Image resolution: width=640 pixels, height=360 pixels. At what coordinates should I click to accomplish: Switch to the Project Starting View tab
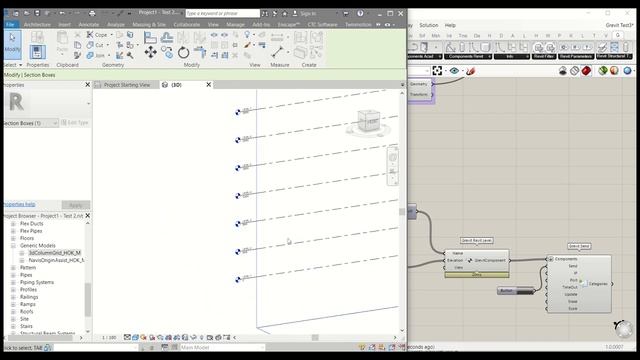point(127,85)
